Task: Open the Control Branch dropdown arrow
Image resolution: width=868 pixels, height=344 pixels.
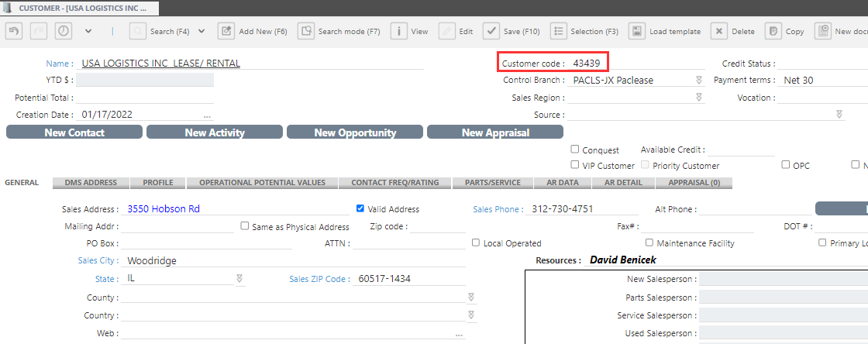Action: (x=699, y=81)
